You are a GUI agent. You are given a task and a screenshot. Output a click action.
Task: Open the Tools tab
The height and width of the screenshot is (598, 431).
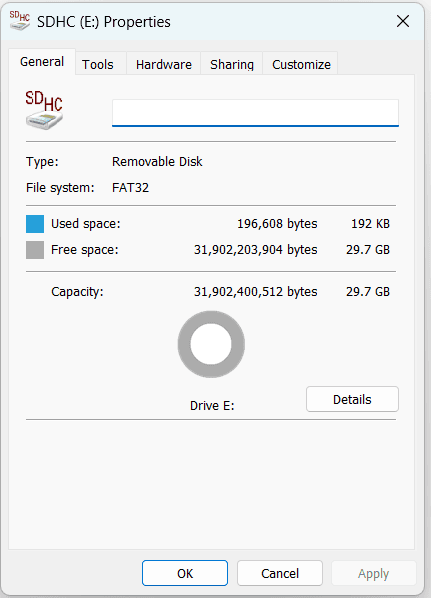pyautogui.click(x=98, y=64)
